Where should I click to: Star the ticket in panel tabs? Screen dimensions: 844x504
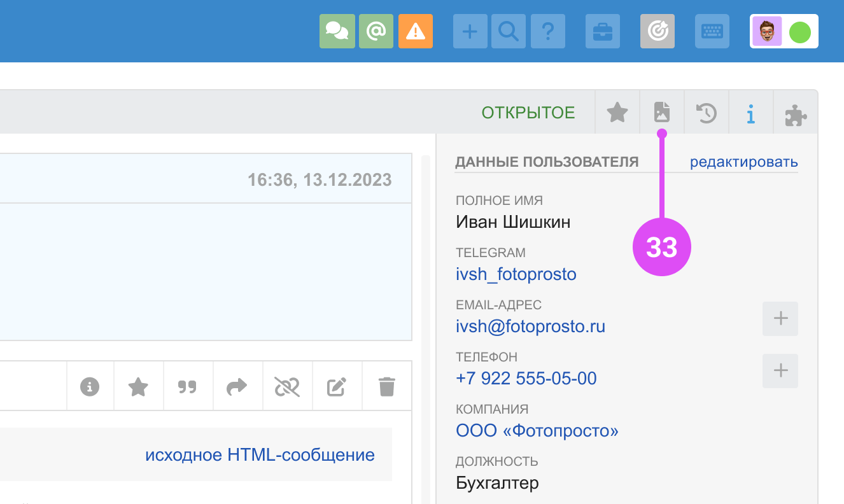pos(617,113)
